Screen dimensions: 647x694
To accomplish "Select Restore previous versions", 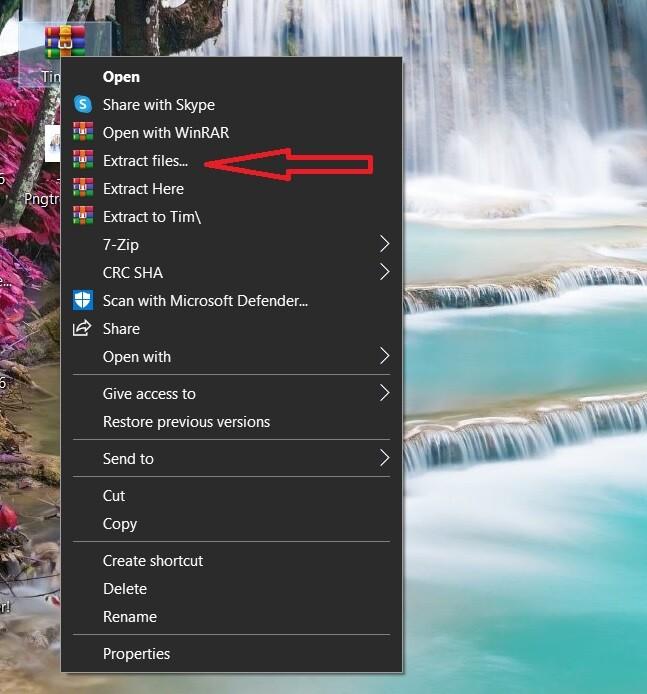I will pos(231,422).
